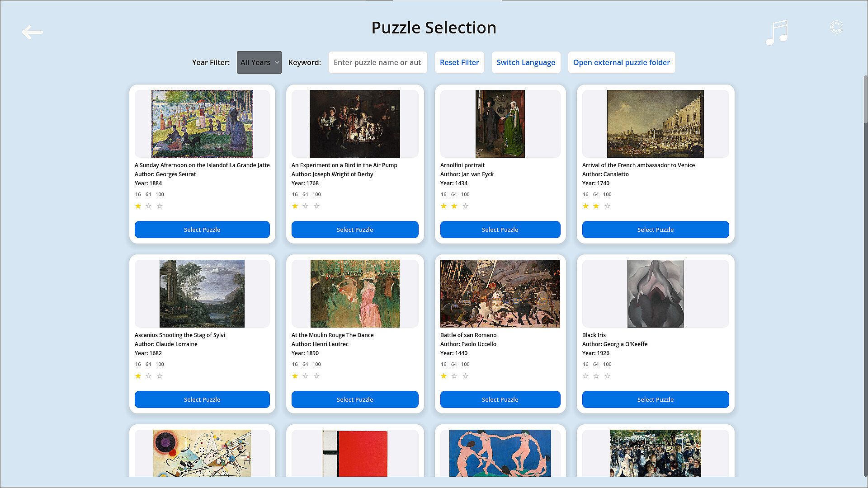
Task: Click the keyword search input field
Action: tap(377, 62)
